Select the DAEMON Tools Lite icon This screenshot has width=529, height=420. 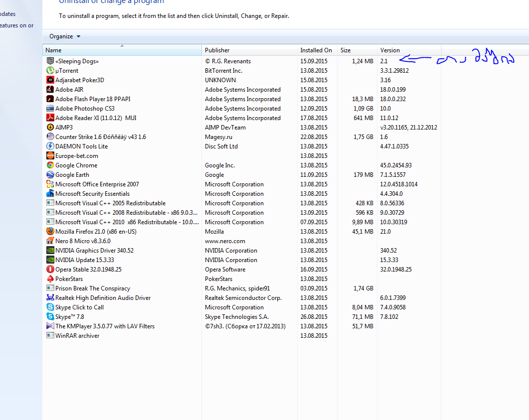pyautogui.click(x=50, y=146)
